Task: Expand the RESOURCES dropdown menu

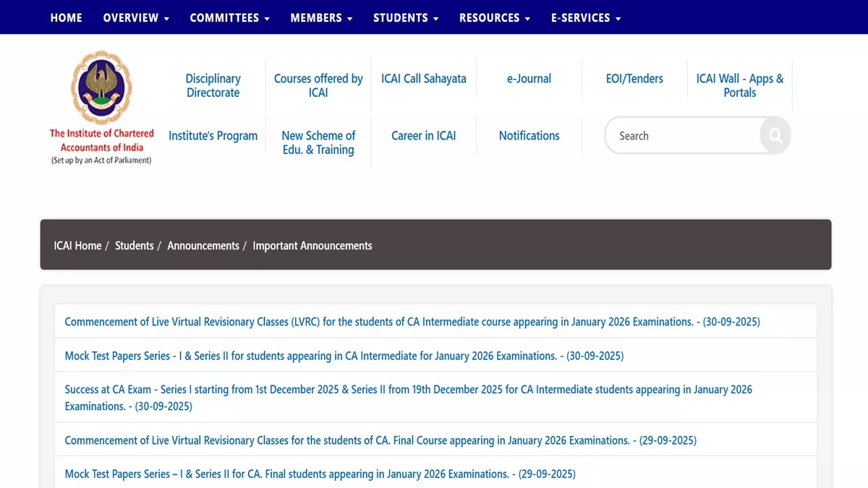Action: click(x=495, y=17)
